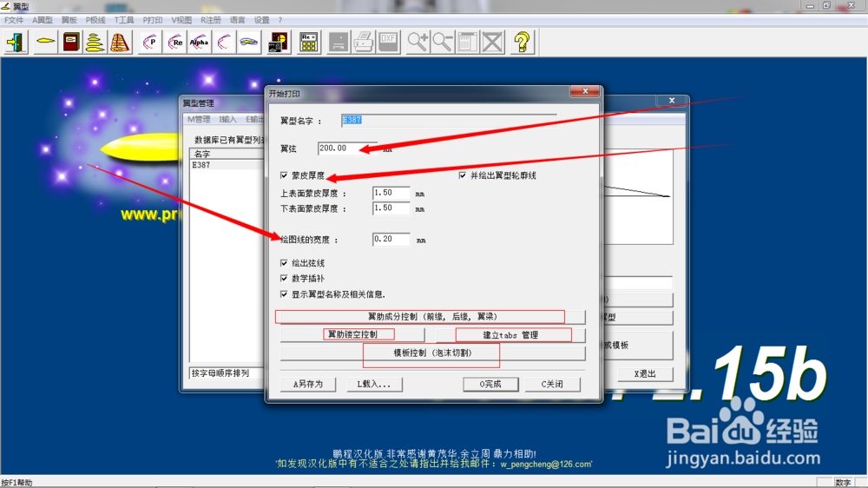Click the DXF export icon
Viewport: 868px width, 488px height.
tap(388, 42)
